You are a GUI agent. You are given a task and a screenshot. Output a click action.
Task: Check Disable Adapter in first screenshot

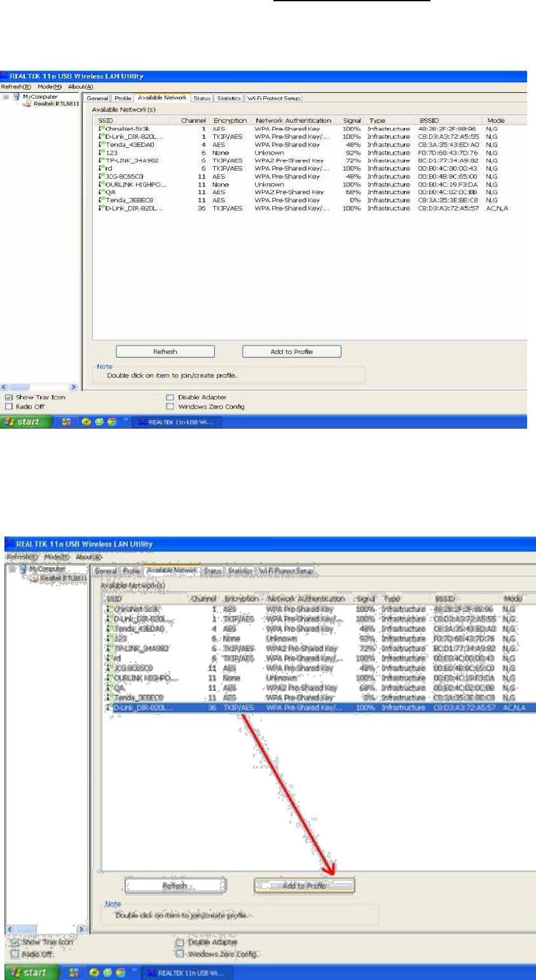point(170,398)
